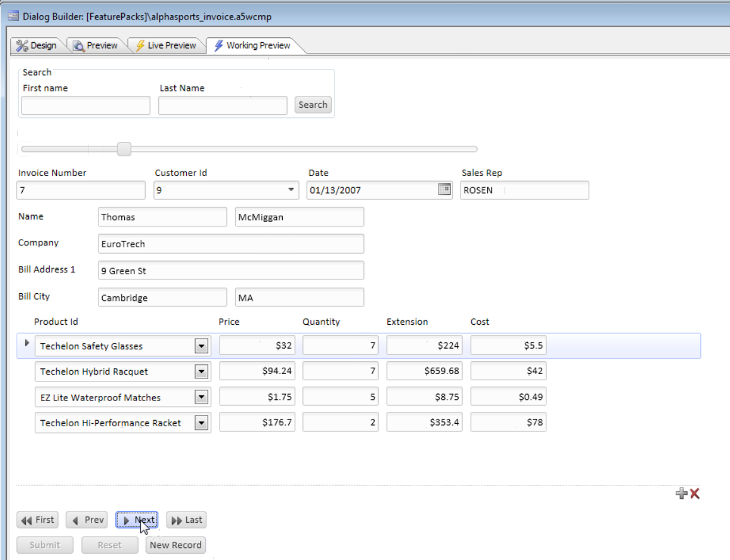Image resolution: width=730 pixels, height=560 pixels.
Task: Click the Search button
Action: [x=313, y=105]
